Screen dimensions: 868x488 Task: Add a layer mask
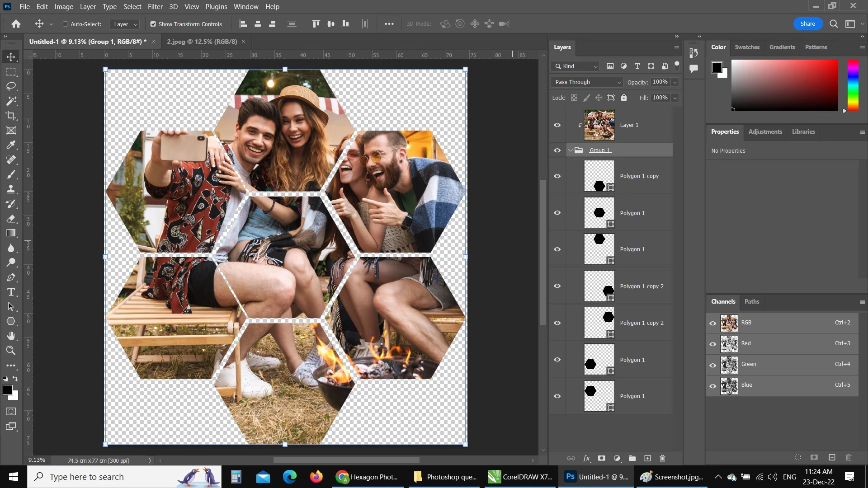(602, 458)
